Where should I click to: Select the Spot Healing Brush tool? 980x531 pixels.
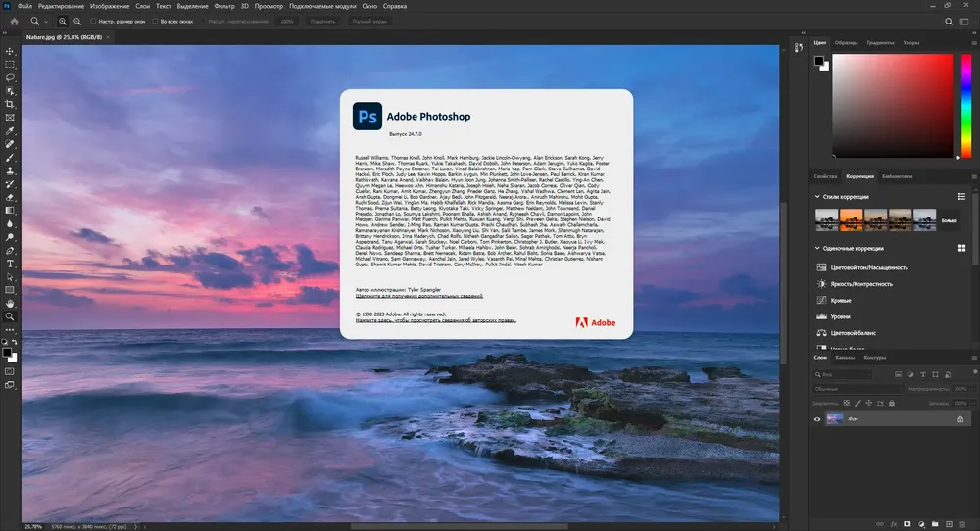[x=10, y=144]
